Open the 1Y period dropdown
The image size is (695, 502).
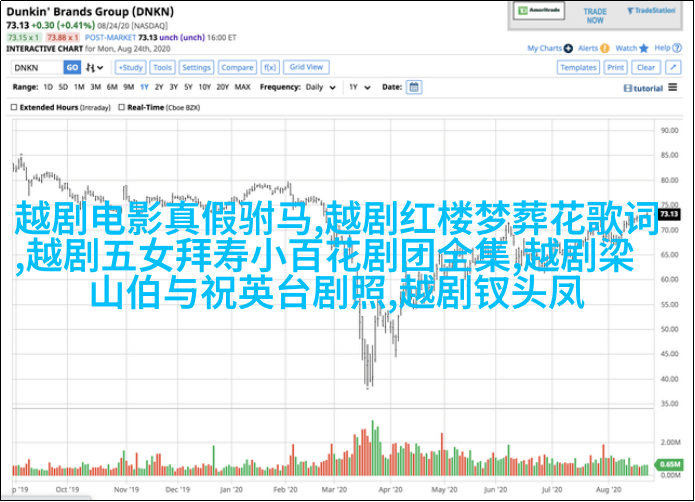coord(359,87)
